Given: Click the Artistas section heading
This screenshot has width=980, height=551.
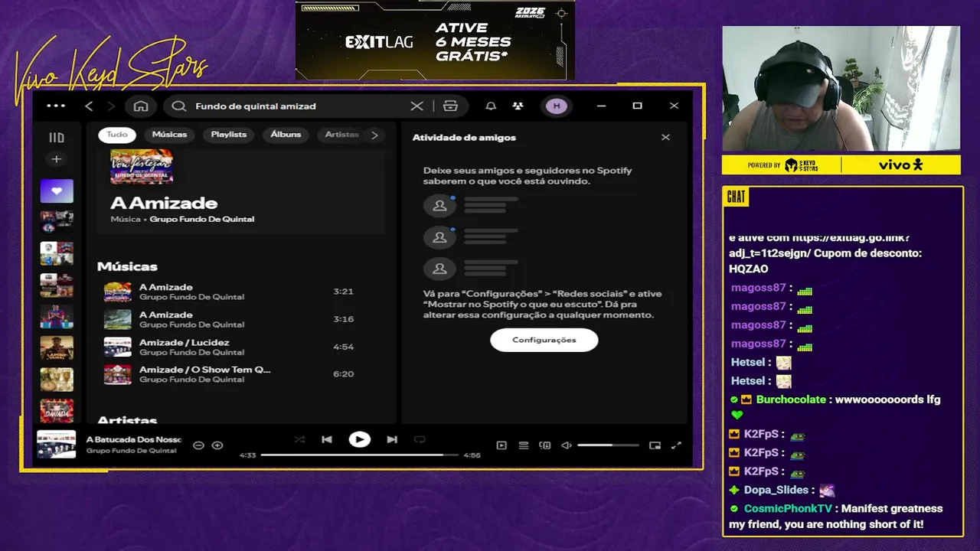Looking at the screenshot, I should point(127,420).
